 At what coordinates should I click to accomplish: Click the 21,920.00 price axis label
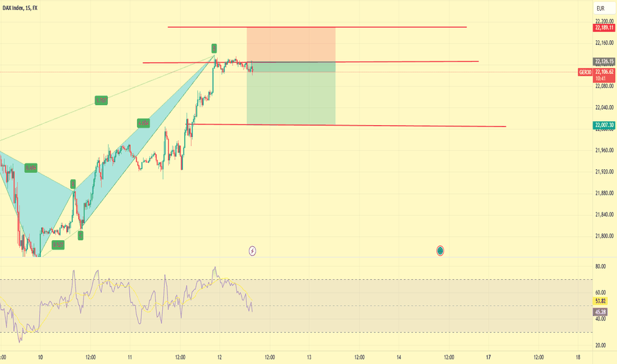click(x=604, y=171)
